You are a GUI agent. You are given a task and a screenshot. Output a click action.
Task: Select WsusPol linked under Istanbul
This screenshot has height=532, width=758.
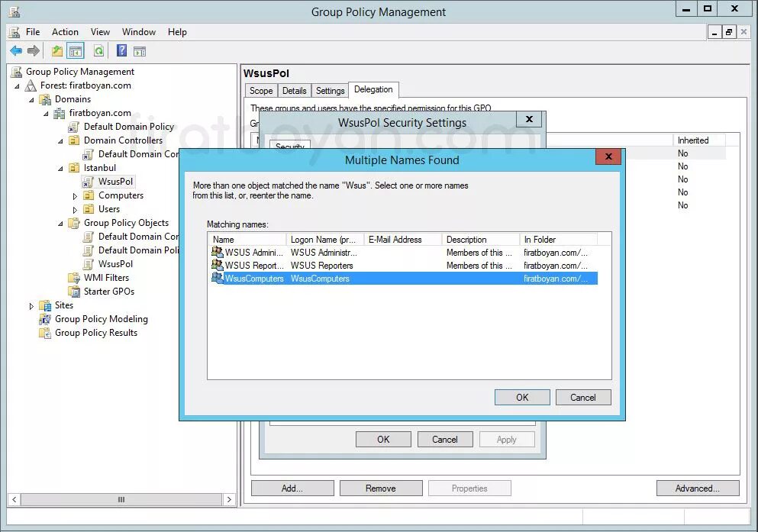(x=115, y=181)
